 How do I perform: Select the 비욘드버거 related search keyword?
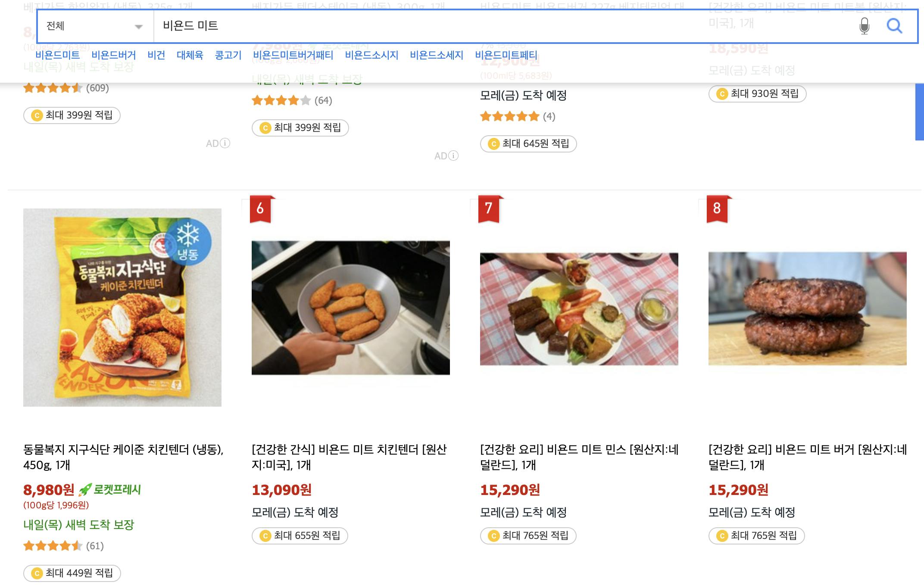tap(114, 55)
